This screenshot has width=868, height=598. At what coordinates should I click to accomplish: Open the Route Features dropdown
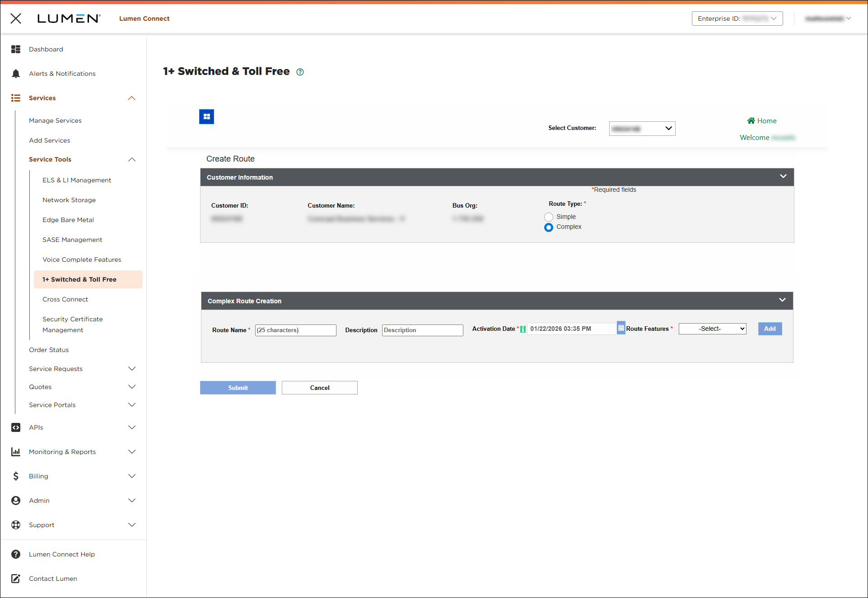click(713, 329)
